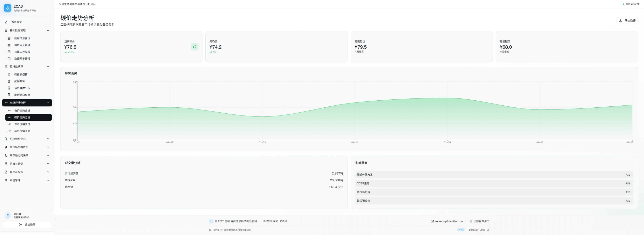
Task: Click the calculator icon beside 配额测算
Action: pos(9,81)
